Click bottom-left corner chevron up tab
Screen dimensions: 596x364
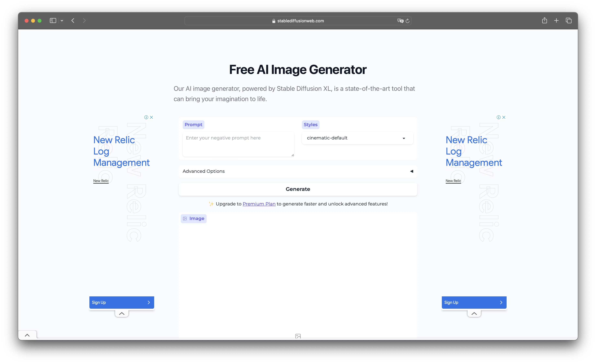27,335
